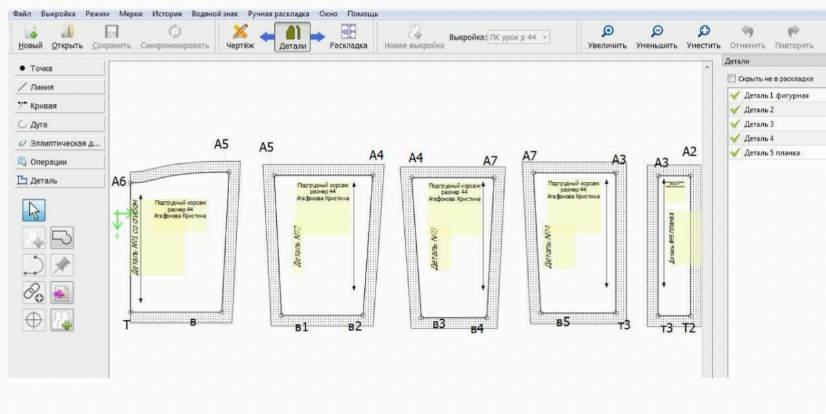Select the arrow pointer tool
The height and width of the screenshot is (414, 826).
pyautogui.click(x=32, y=208)
